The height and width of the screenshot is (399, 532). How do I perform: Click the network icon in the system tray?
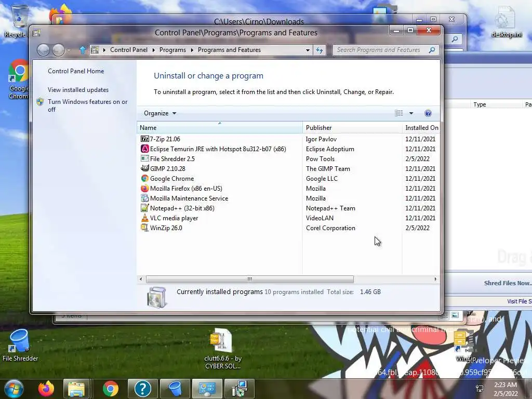[480, 389]
